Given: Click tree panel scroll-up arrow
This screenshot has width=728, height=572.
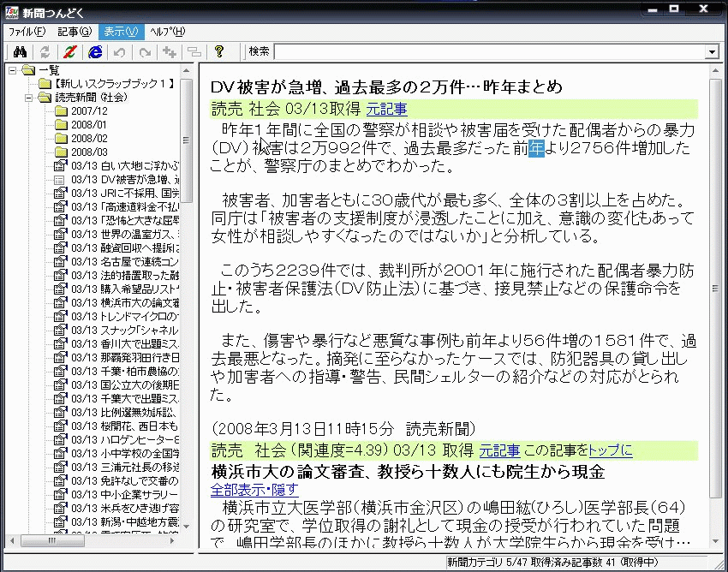Looking at the screenshot, I should [x=186, y=71].
